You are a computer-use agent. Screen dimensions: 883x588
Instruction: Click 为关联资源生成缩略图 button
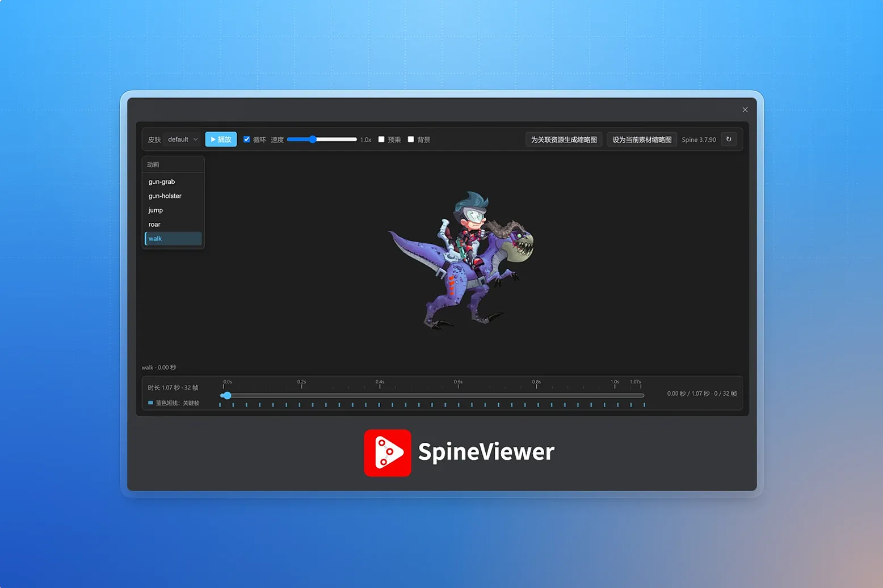(564, 139)
